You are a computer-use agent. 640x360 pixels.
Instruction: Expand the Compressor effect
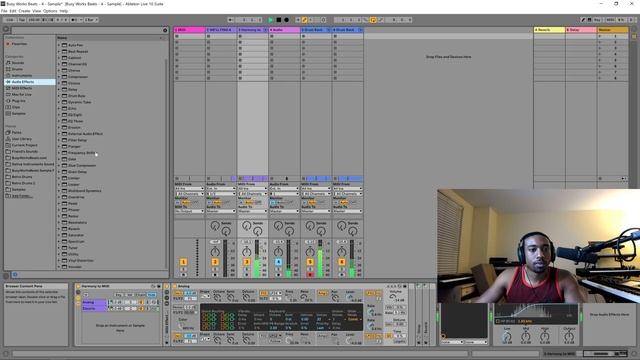pyautogui.click(x=59, y=77)
